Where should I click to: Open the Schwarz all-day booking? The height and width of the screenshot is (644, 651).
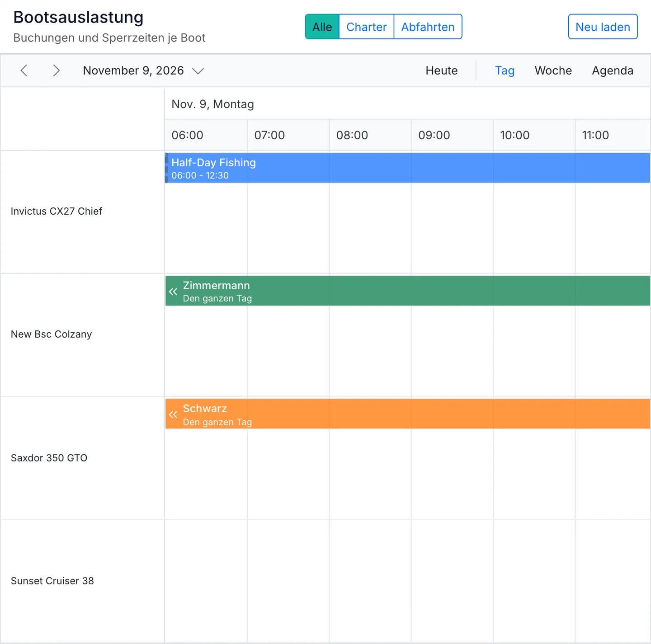(x=407, y=414)
